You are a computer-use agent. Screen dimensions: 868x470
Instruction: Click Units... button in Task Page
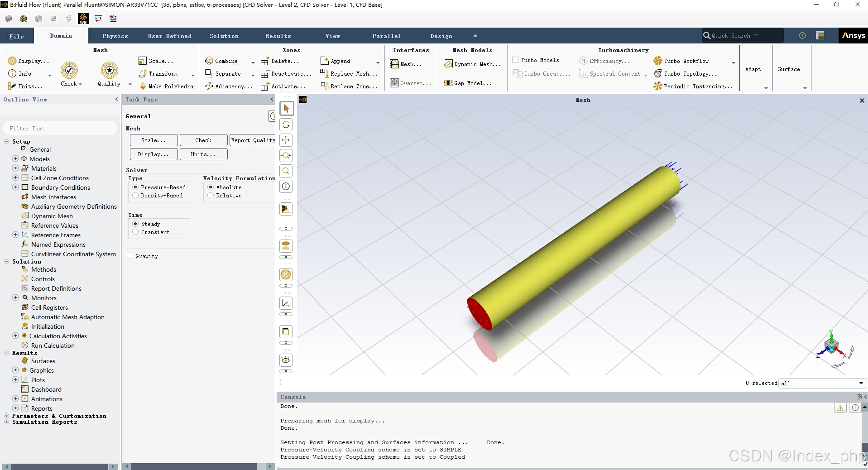pyautogui.click(x=203, y=154)
